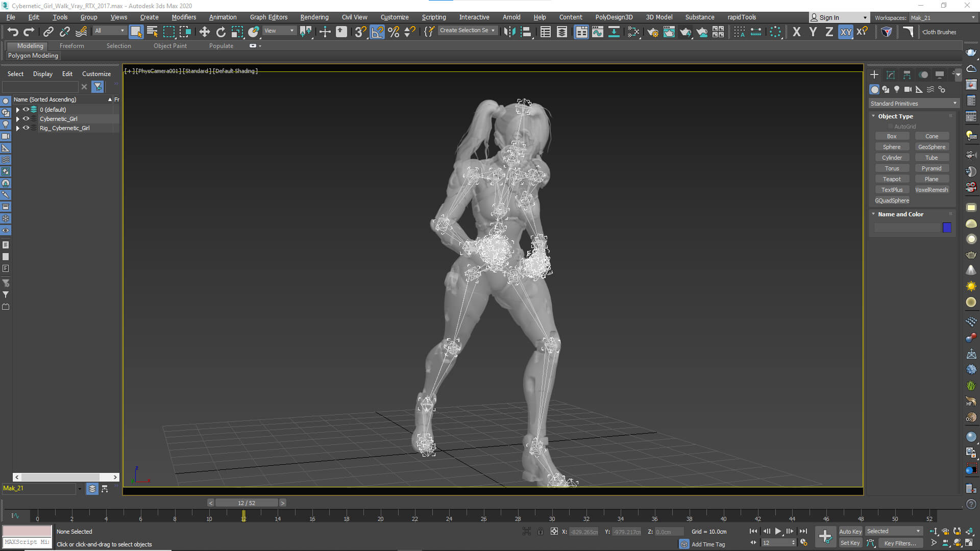Expand the Cybernetic_Girl tree item
The width and height of the screenshot is (980, 551).
pyautogui.click(x=18, y=119)
